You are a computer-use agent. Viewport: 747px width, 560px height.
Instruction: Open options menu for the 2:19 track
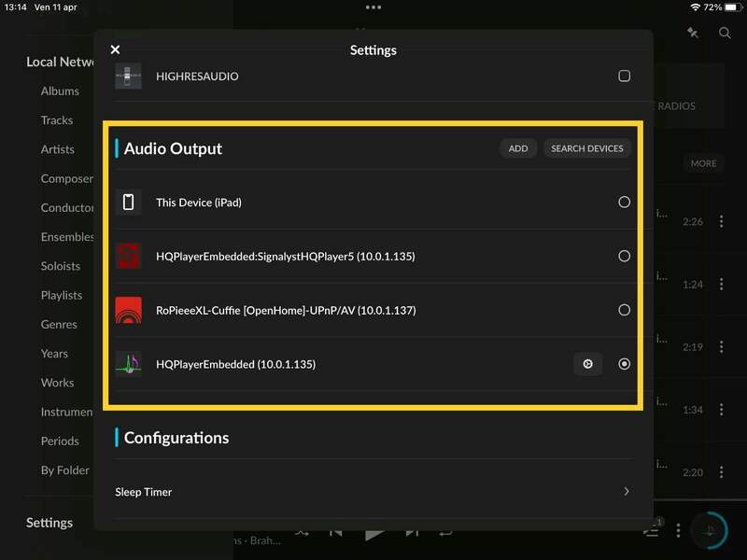(721, 346)
